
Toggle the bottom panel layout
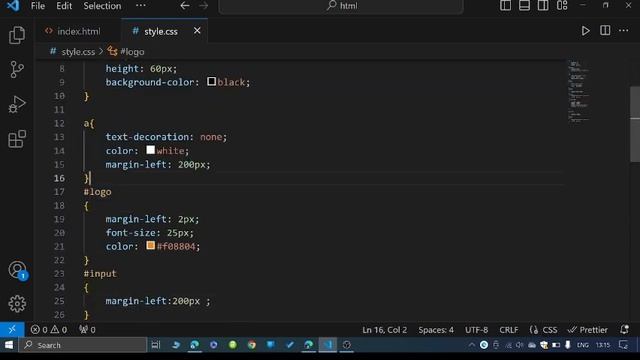point(524,6)
